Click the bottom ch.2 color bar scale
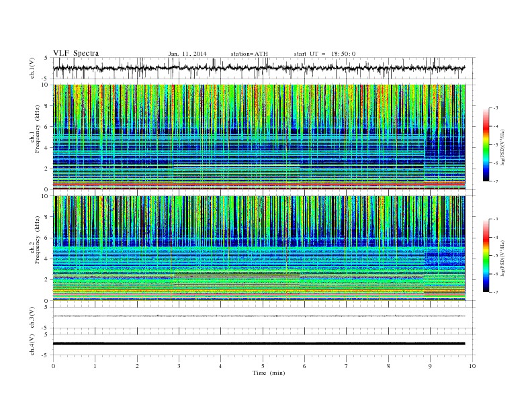 pyautogui.click(x=486, y=255)
